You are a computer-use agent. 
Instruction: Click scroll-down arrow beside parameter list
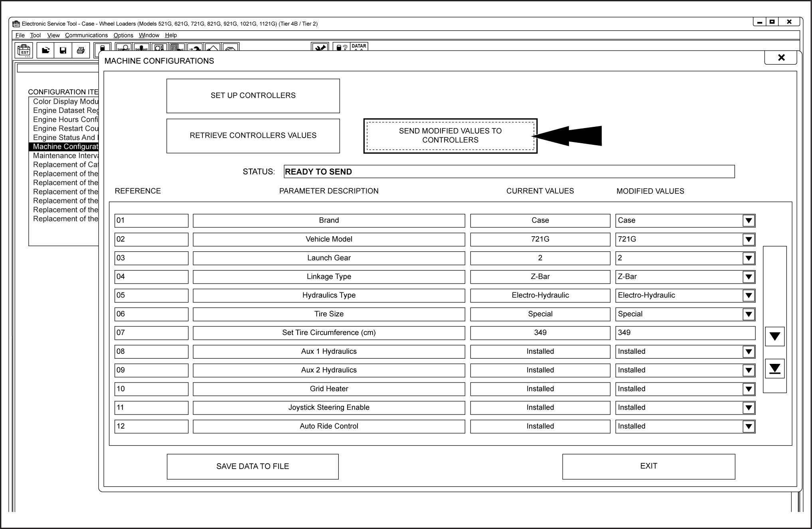pyautogui.click(x=774, y=336)
